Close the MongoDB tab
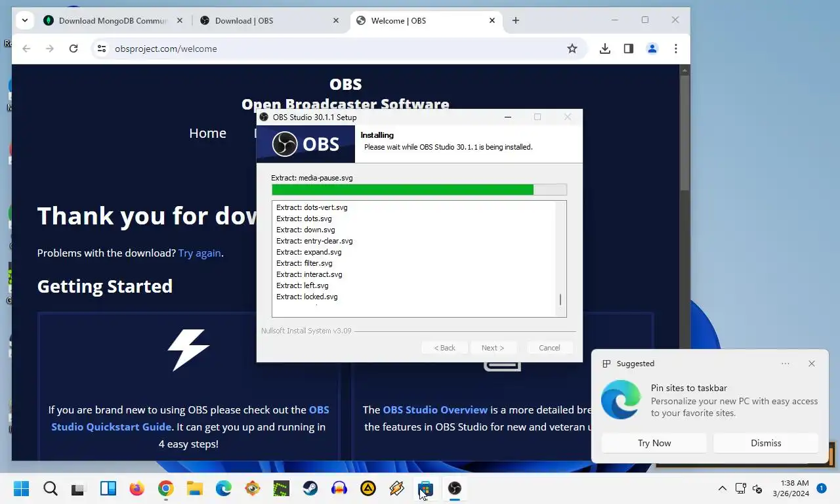Viewport: 840px width, 504px height. (x=180, y=20)
